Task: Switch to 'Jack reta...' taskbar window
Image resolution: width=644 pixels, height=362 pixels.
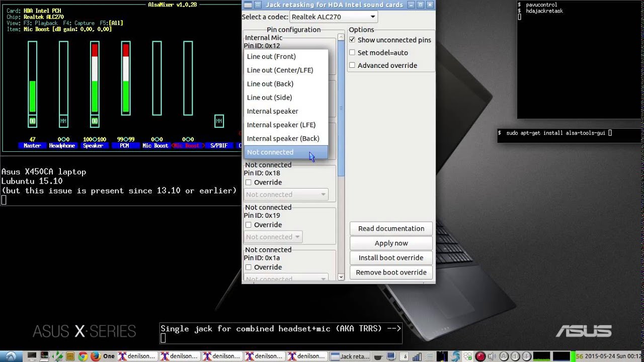Action: pos(350,356)
